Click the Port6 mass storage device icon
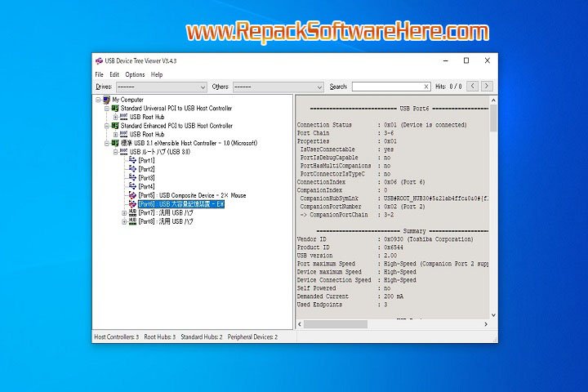Image resolution: width=588 pixels, height=392 pixels. click(x=132, y=203)
